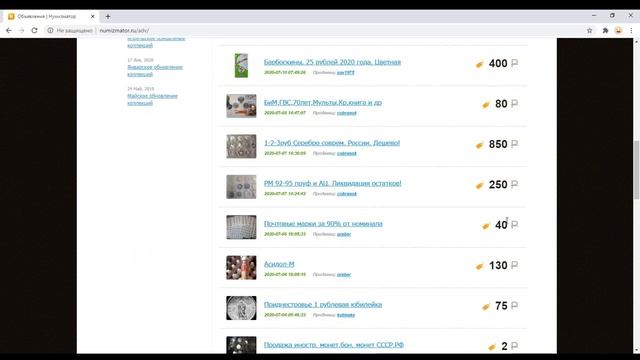Click the price tag icon beside 80
The width and height of the screenshot is (640, 360).
(x=486, y=104)
